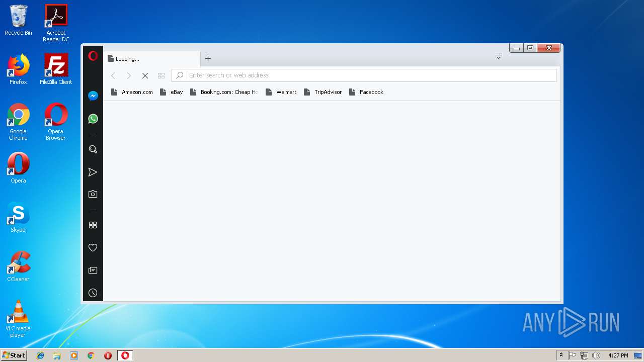The height and width of the screenshot is (362, 644).
Task: Close the Opera window
Action: (x=549, y=48)
